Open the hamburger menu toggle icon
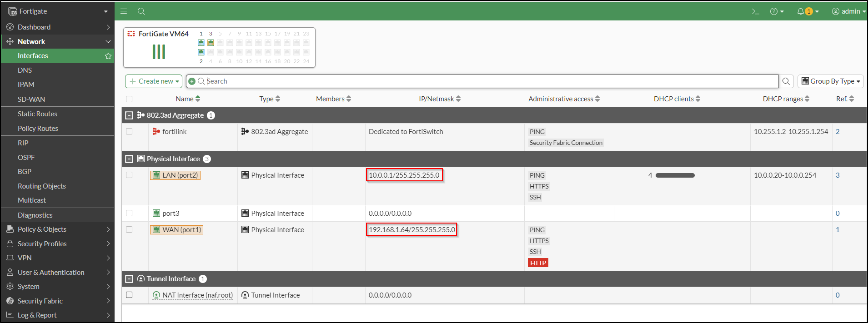This screenshot has width=868, height=323. coord(124,11)
